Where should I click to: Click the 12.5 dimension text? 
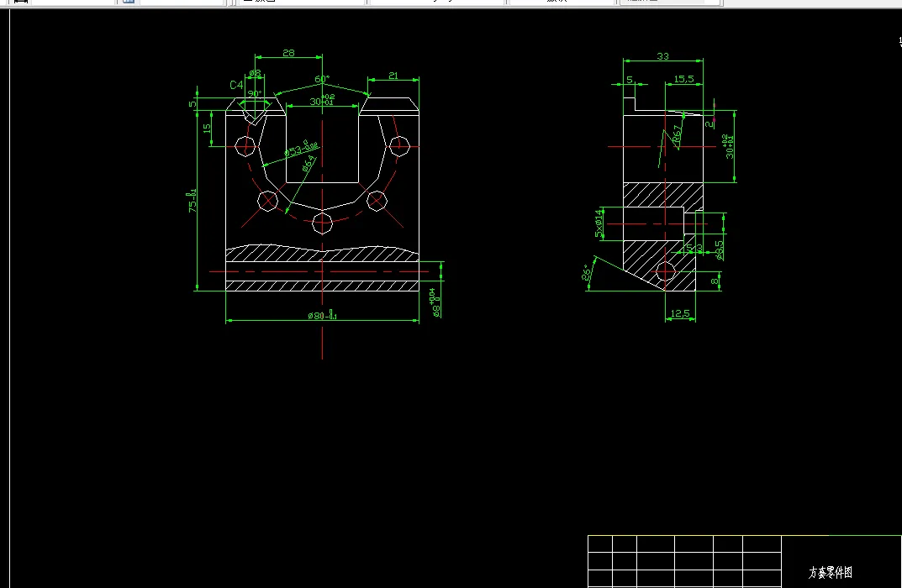point(680,313)
